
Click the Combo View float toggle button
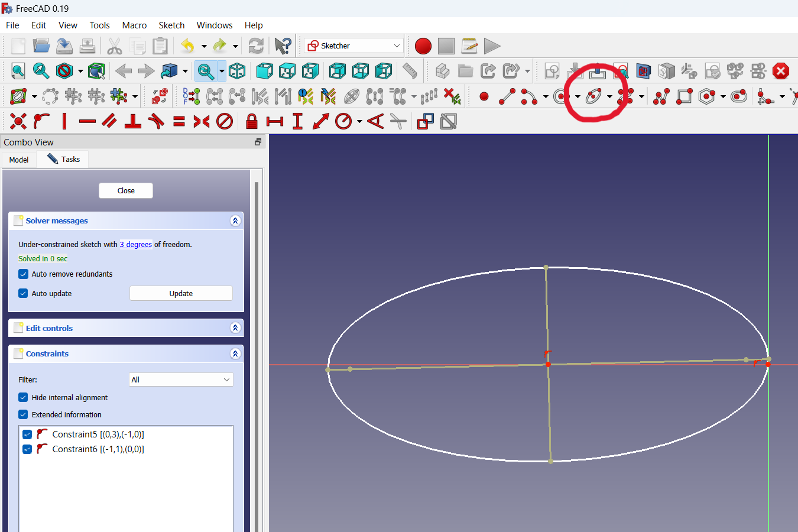pos(258,142)
